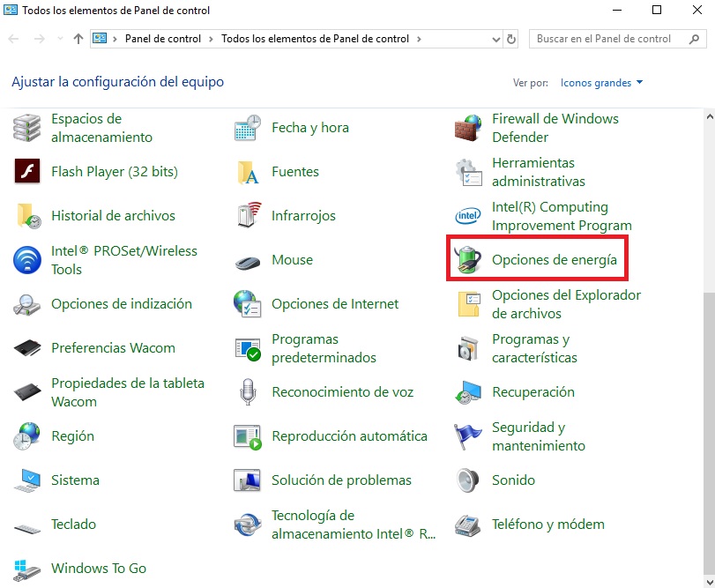The width and height of the screenshot is (715, 588).
Task: Open Opciones del Explorador de archivos icon
Action: [x=469, y=304]
